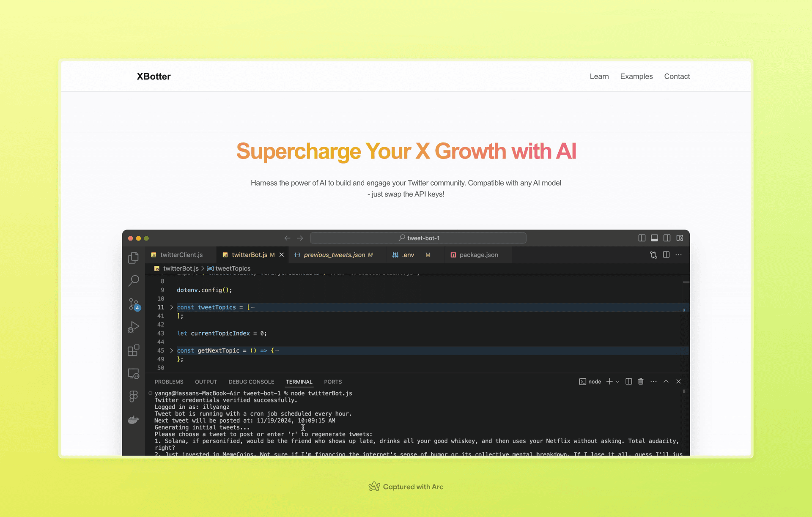Open changes compare icon in editor toolbar
The height and width of the screenshot is (517, 812).
[x=653, y=255]
